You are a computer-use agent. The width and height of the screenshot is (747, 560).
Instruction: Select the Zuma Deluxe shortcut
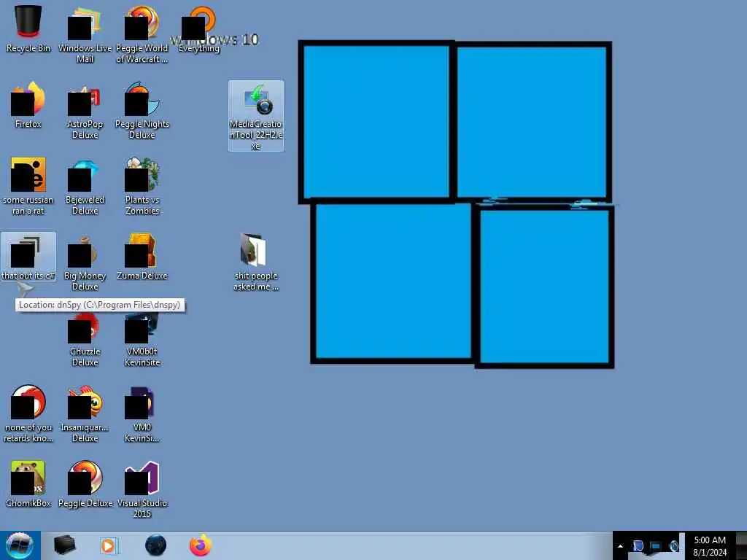pyautogui.click(x=142, y=257)
